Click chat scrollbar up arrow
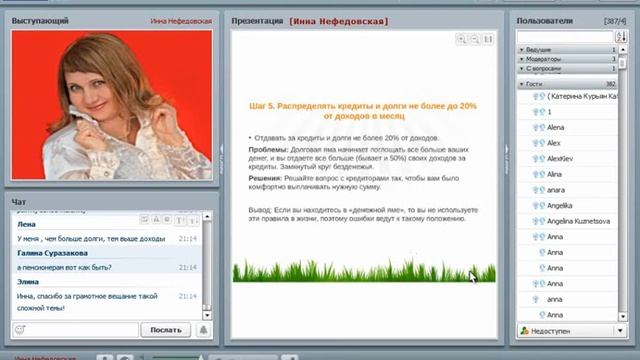This screenshot has height=360, width=640. tap(207, 216)
